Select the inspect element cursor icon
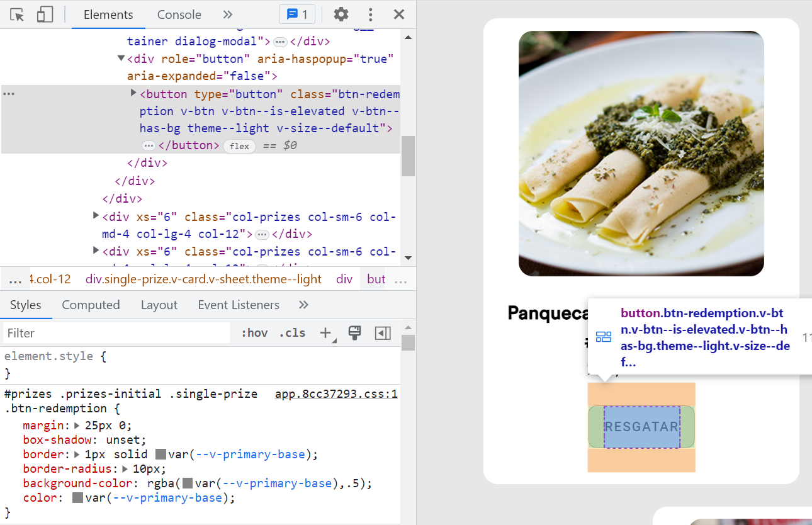 point(17,14)
